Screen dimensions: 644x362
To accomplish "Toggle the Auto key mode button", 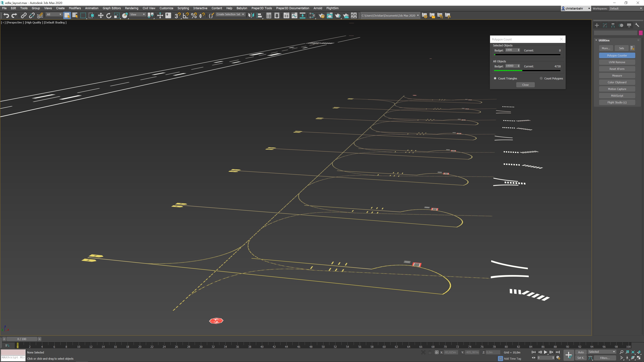I will [x=581, y=352].
